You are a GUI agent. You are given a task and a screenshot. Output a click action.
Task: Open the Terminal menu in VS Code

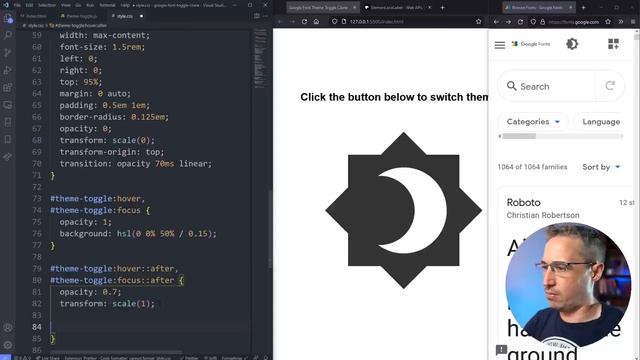tap(107, 5)
